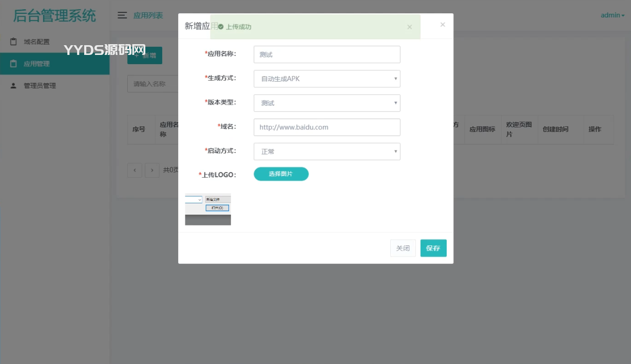Open the 启动方式 dropdown showing 正常
This screenshot has height=364, width=631.
327,151
